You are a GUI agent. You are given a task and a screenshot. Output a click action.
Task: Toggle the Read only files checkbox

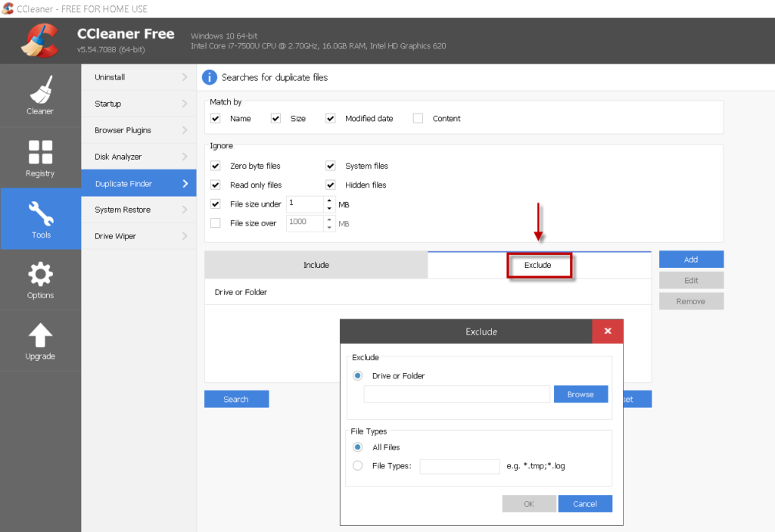point(216,185)
